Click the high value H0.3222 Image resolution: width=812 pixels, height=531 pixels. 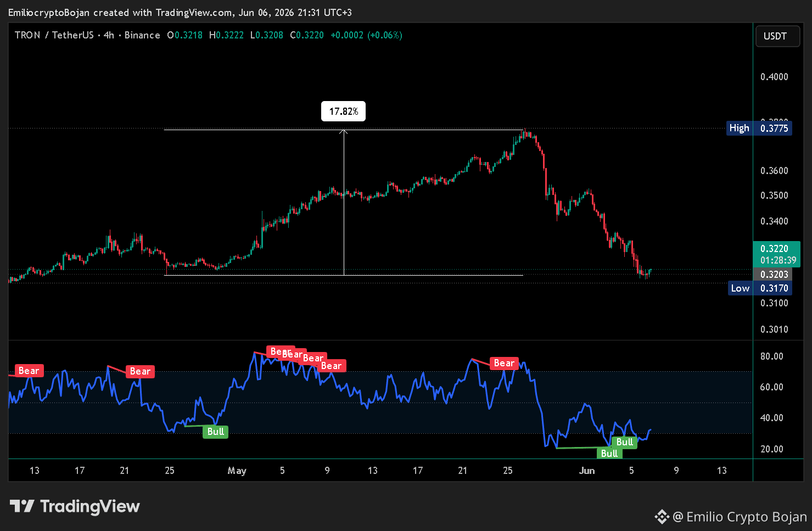(226, 35)
